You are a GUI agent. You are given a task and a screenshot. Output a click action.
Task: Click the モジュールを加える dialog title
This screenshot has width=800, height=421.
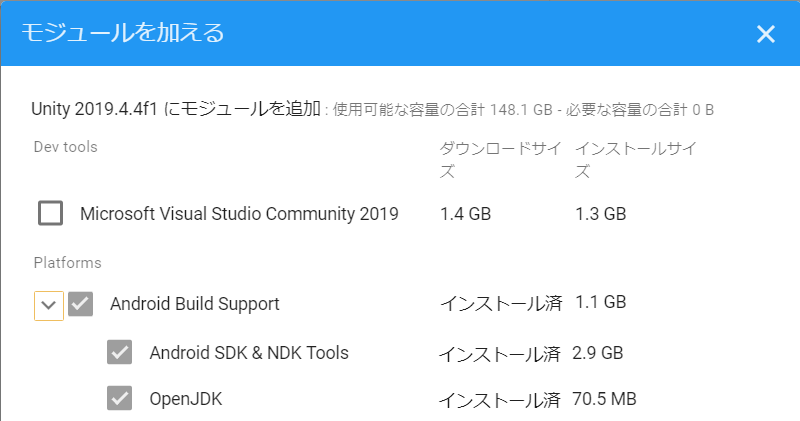point(122,33)
